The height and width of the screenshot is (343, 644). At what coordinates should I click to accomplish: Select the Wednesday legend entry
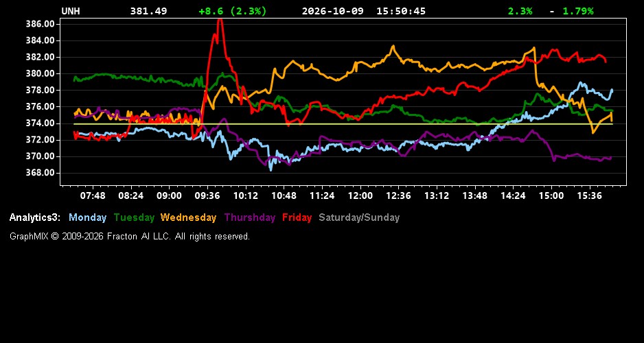click(x=189, y=217)
